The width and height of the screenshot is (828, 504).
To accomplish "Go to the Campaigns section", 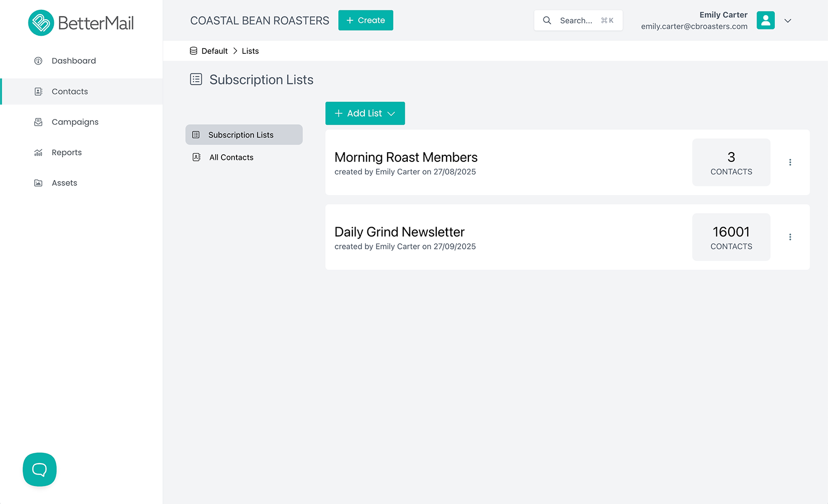I will tap(75, 122).
